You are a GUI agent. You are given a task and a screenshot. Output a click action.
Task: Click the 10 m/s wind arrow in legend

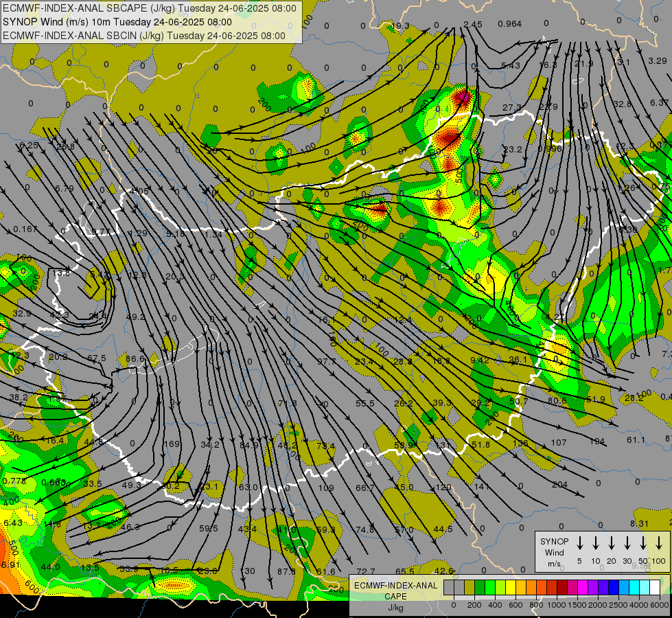point(596,542)
